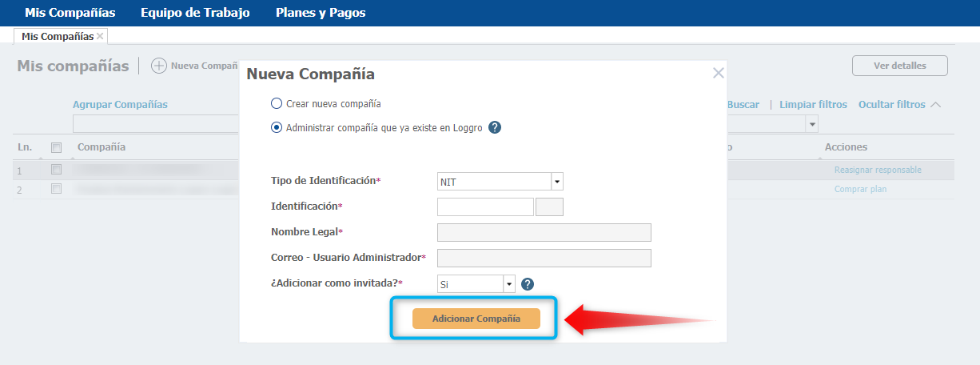Tick the checkbox for row 2
The image size is (980, 365).
tap(56, 189)
